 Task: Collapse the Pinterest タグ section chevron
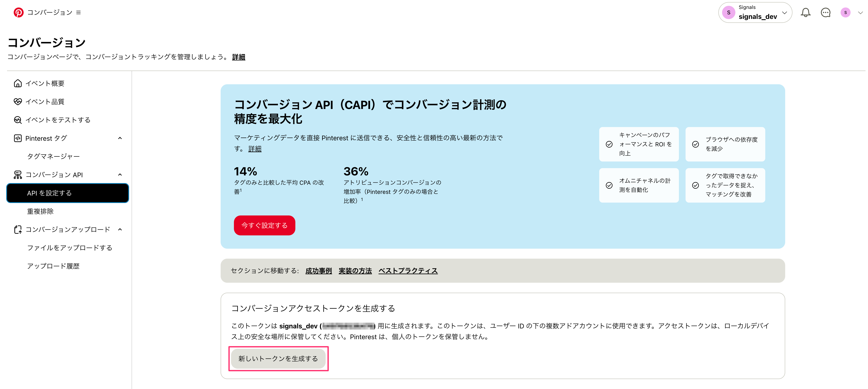[x=120, y=138]
